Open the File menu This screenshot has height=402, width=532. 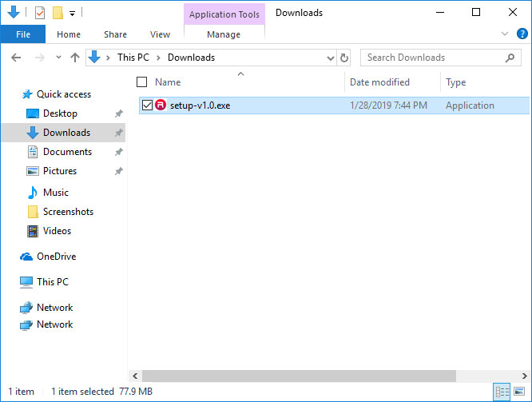pos(23,34)
